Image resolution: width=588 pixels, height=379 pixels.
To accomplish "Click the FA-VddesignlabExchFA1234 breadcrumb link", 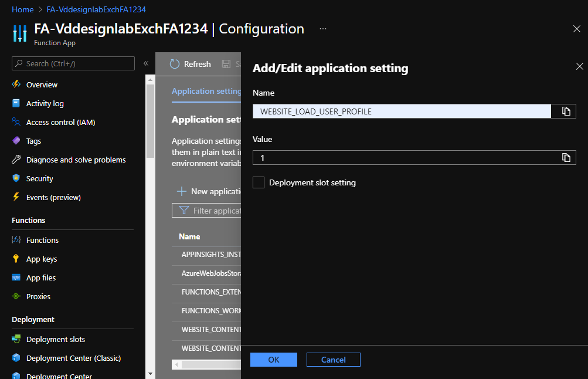I will pos(96,9).
